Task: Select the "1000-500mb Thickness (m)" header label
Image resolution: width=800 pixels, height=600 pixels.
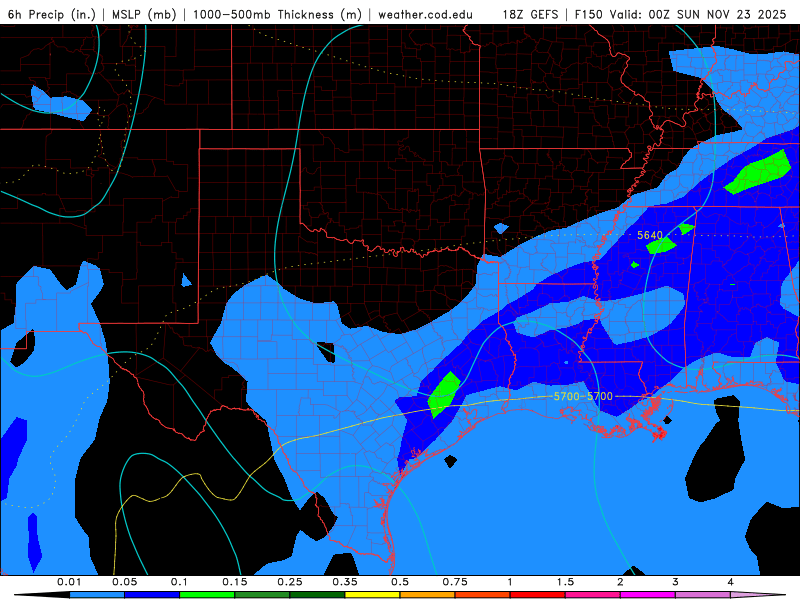Action: click(277, 14)
